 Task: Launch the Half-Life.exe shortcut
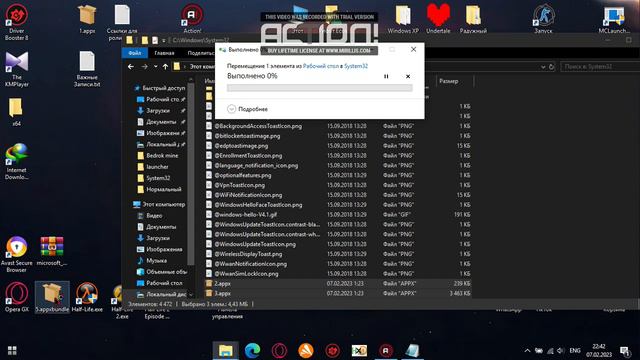pos(87,297)
